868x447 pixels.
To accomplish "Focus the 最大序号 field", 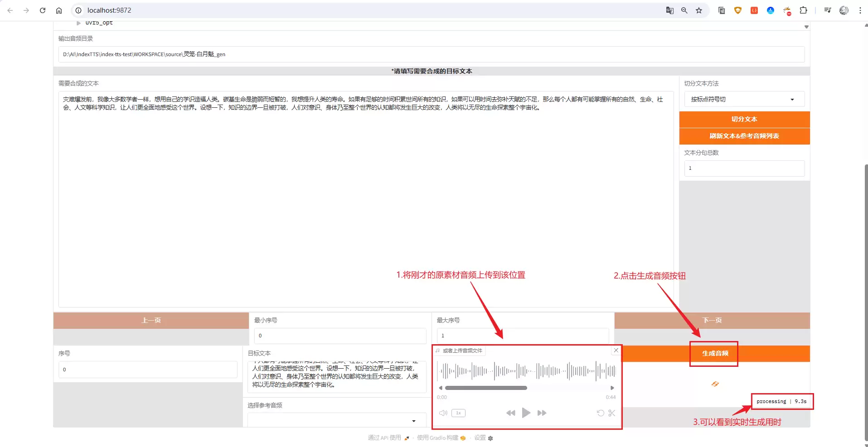I will tap(523, 336).
